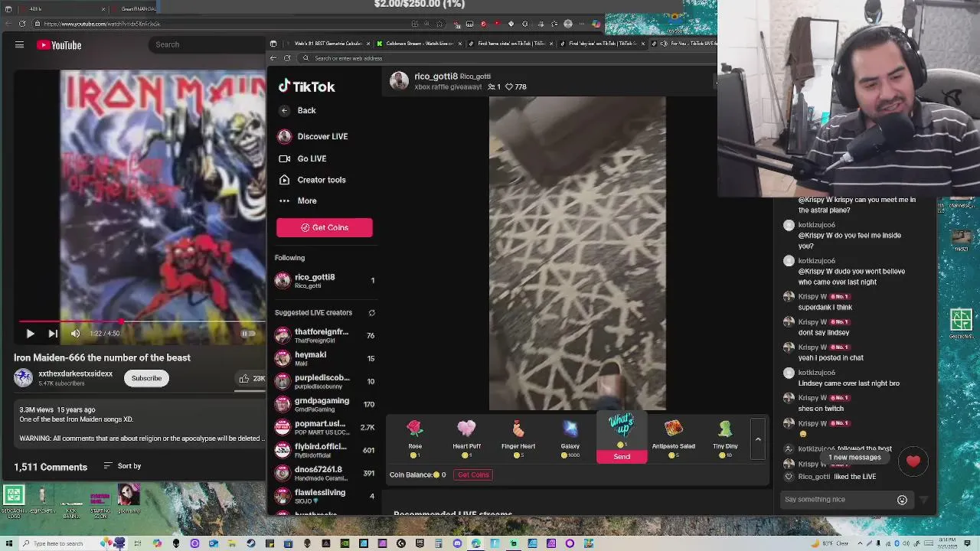Open the YouTube hamburger menu
The height and width of the screenshot is (551, 980).
tap(19, 45)
